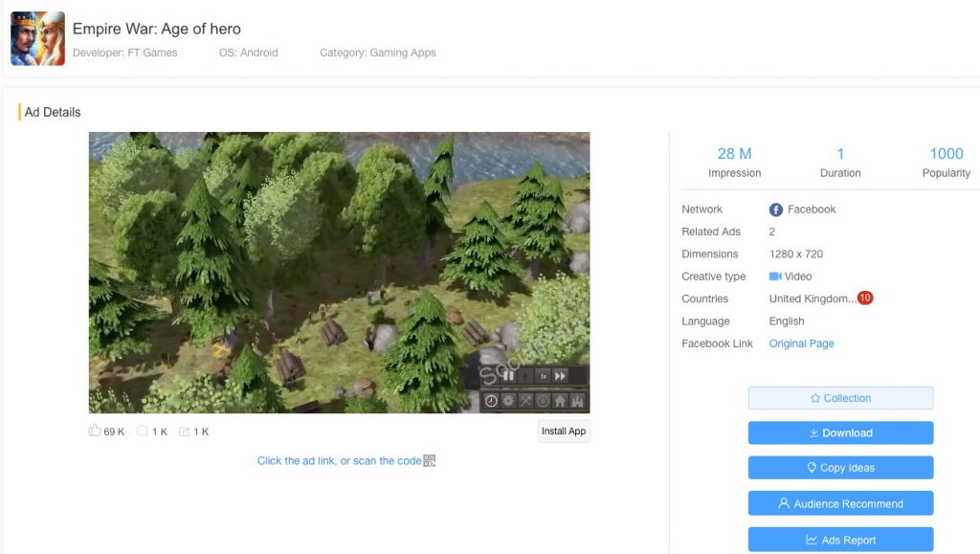
Task: Click the Facebook logo icon beside Network
Action: [x=775, y=210]
